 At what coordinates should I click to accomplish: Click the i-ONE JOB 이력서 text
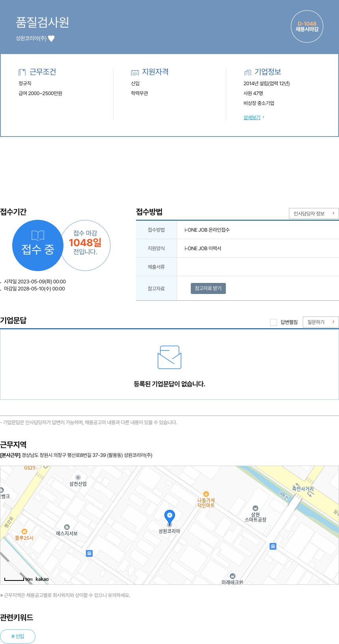click(203, 249)
